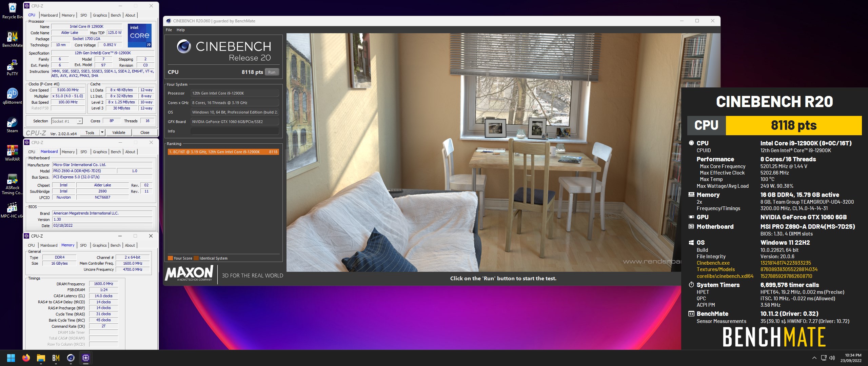Open the PuTTY desktop icon

pyautogui.click(x=12, y=68)
